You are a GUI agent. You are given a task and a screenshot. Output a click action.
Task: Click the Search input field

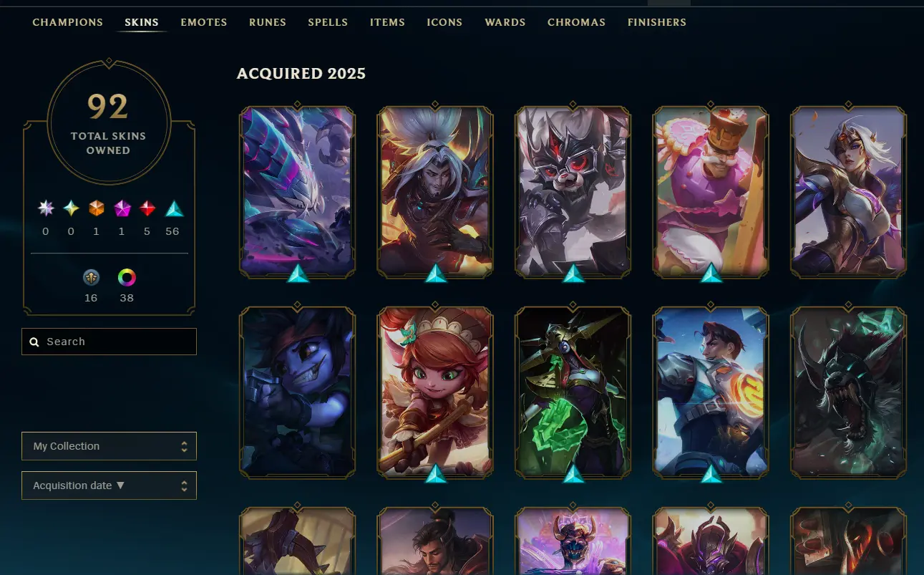click(109, 342)
